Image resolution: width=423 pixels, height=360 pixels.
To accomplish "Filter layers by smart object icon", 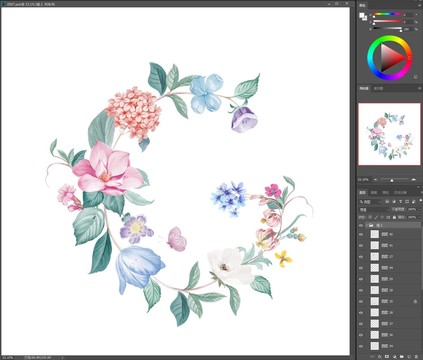I will pos(413,201).
